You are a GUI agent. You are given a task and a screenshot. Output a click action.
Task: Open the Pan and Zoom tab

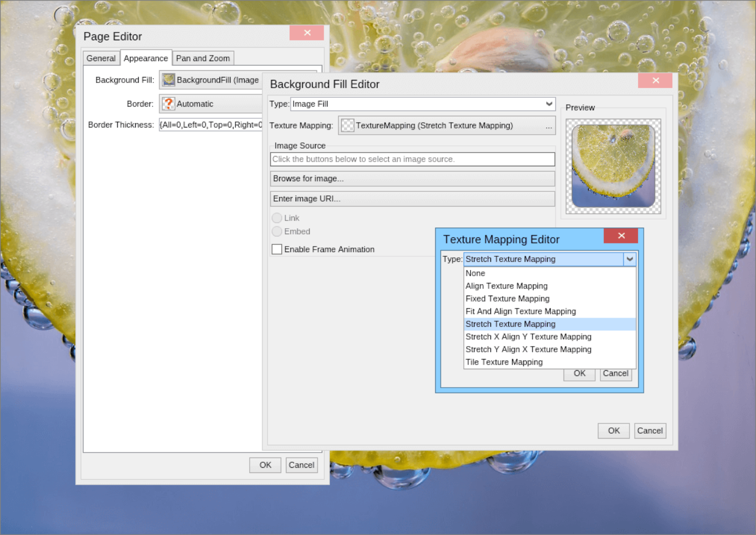click(x=203, y=58)
